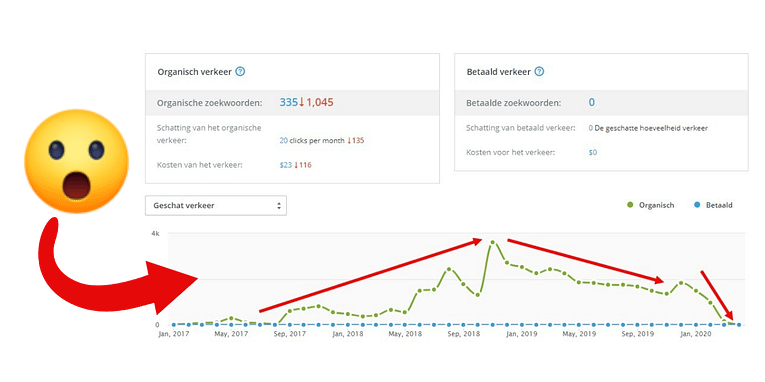Screen dimensions: 765x382
Task: Open the help icon beside Organisch verkeer
Action: pos(240,72)
